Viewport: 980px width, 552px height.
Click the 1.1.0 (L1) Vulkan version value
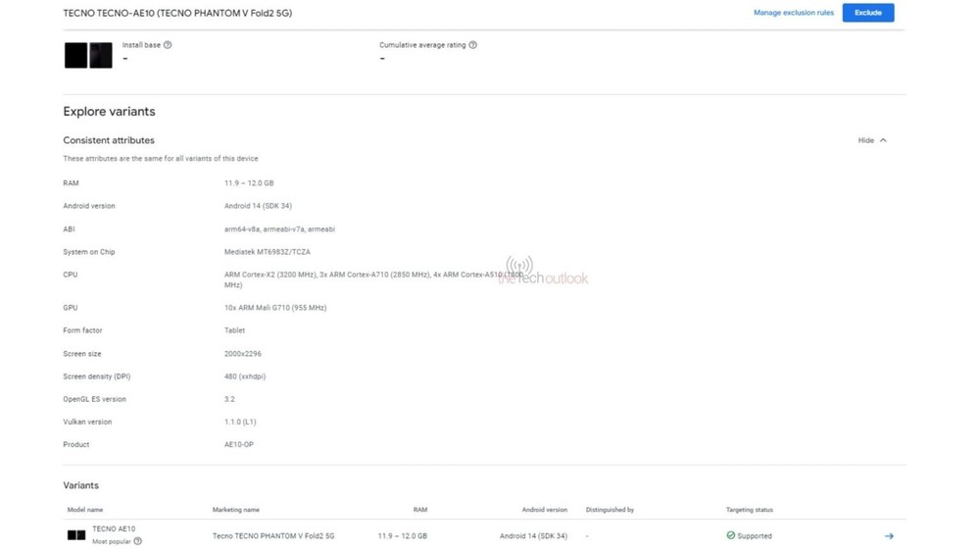240,422
